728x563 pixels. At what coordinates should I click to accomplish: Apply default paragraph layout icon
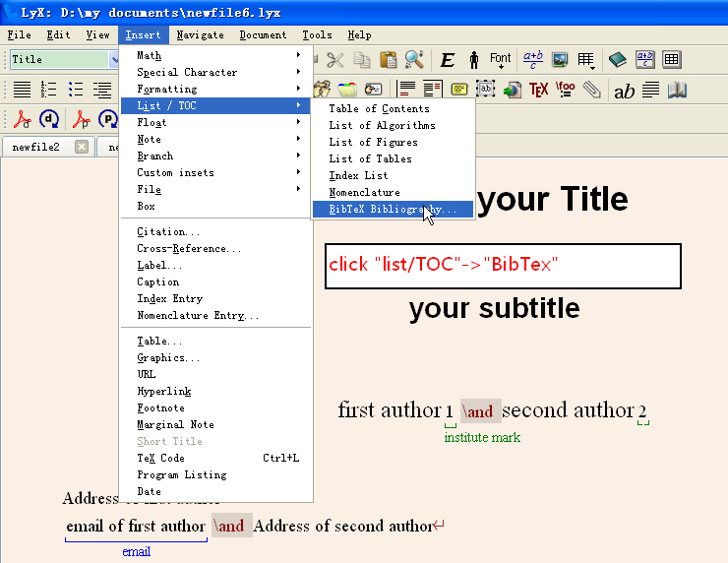click(22, 89)
